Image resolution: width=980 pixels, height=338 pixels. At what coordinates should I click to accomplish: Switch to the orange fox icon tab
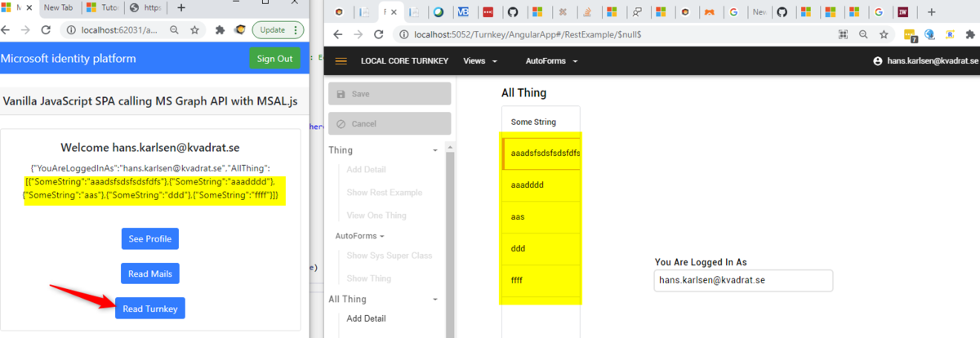pos(710,12)
